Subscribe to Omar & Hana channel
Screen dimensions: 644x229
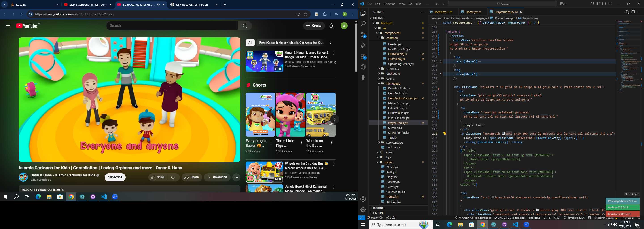[115, 177]
